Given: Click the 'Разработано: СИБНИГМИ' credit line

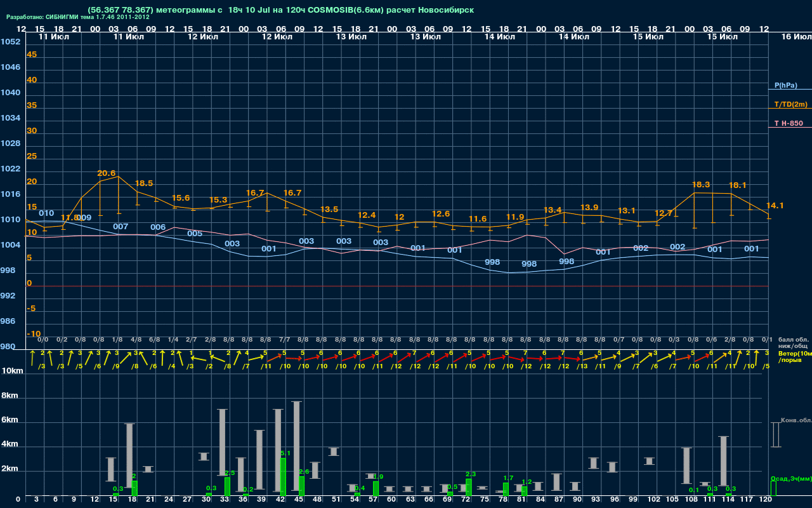Looking at the screenshot, I should [x=78, y=17].
